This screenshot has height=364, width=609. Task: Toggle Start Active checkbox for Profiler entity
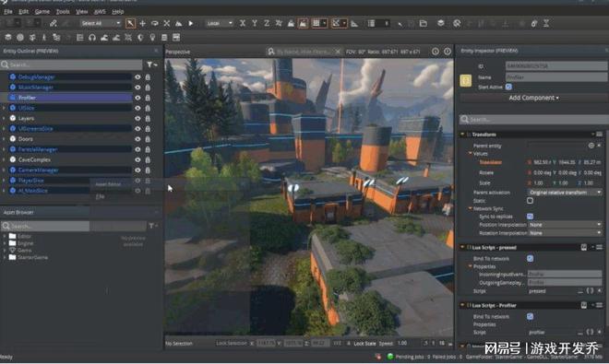click(508, 87)
